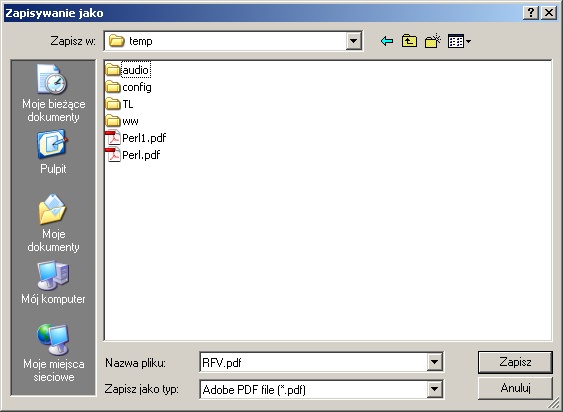Image resolution: width=563 pixels, height=412 pixels.
Task: Click the Anuluj button
Action: pyautogui.click(x=515, y=388)
